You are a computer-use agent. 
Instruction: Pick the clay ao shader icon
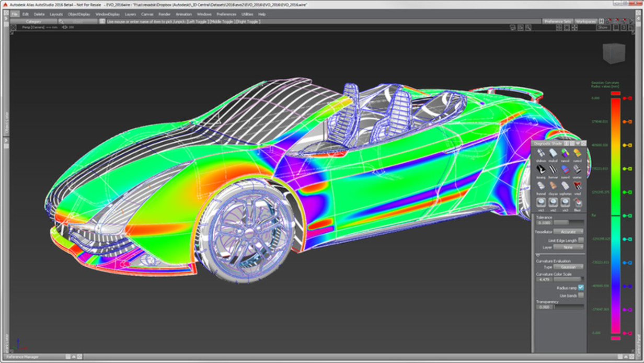pos(553,186)
